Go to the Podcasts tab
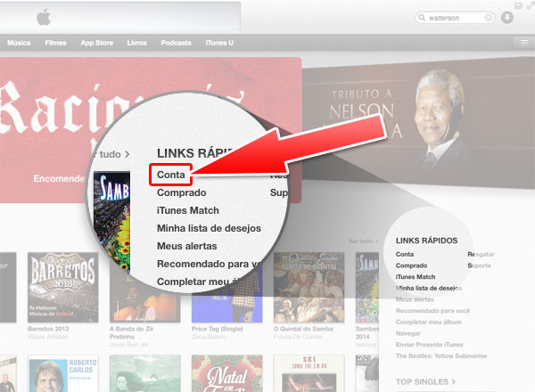Screen dimensions: 535x392 click(x=176, y=43)
